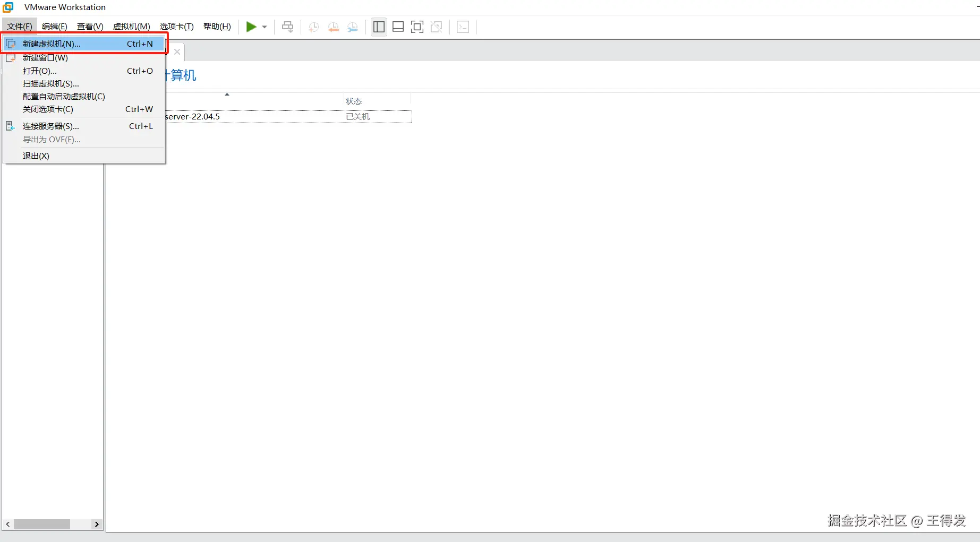Open the 虚拟机(M) menu
This screenshot has width=980, height=542.
(x=132, y=27)
